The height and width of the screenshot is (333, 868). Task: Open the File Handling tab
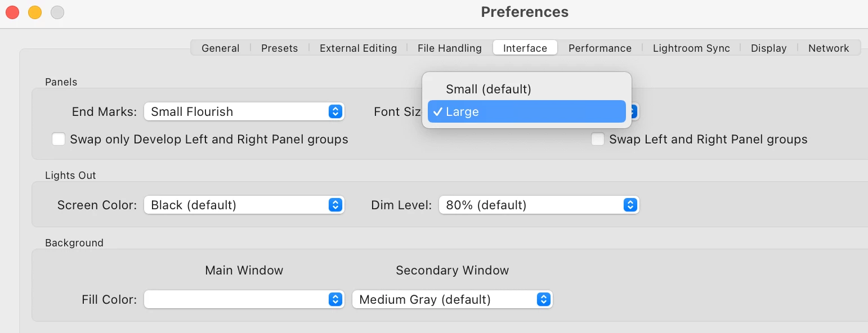point(449,48)
